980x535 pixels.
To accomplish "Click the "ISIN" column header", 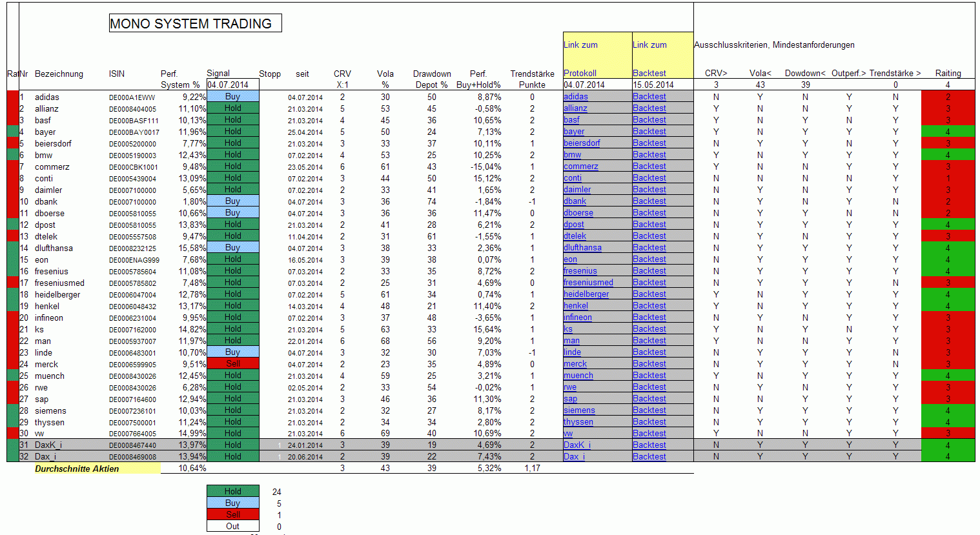I will point(117,74).
